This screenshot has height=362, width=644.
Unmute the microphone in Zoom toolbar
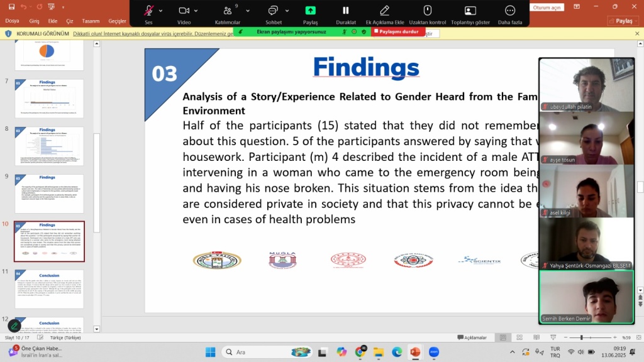pos(148,11)
